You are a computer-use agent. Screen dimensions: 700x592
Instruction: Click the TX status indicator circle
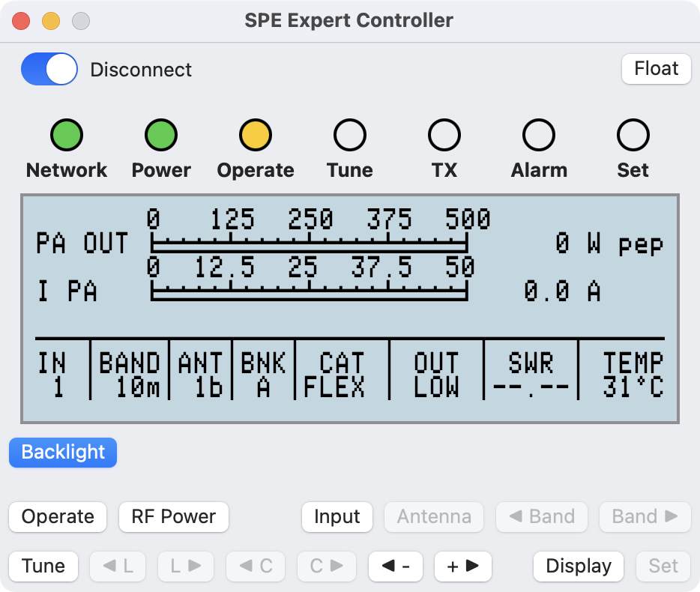click(x=444, y=135)
